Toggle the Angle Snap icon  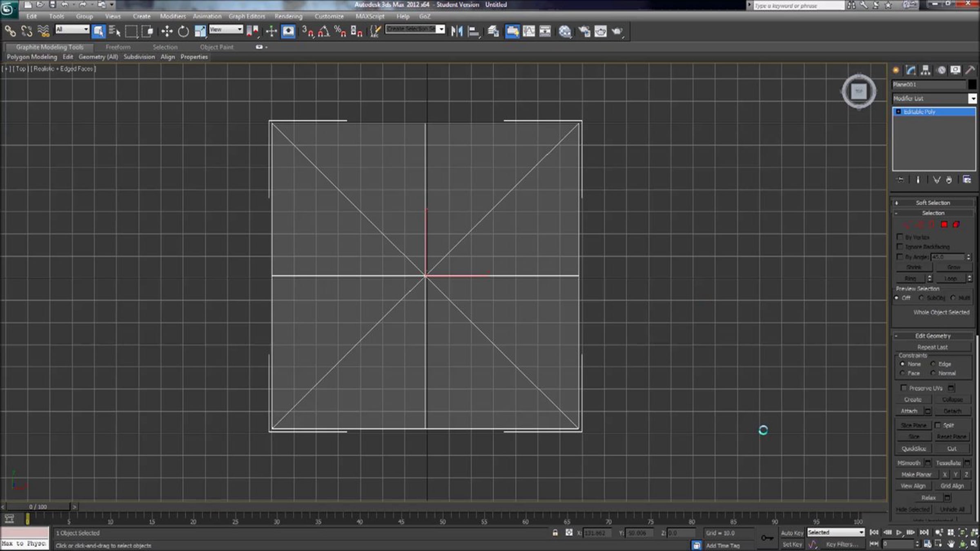click(x=323, y=31)
